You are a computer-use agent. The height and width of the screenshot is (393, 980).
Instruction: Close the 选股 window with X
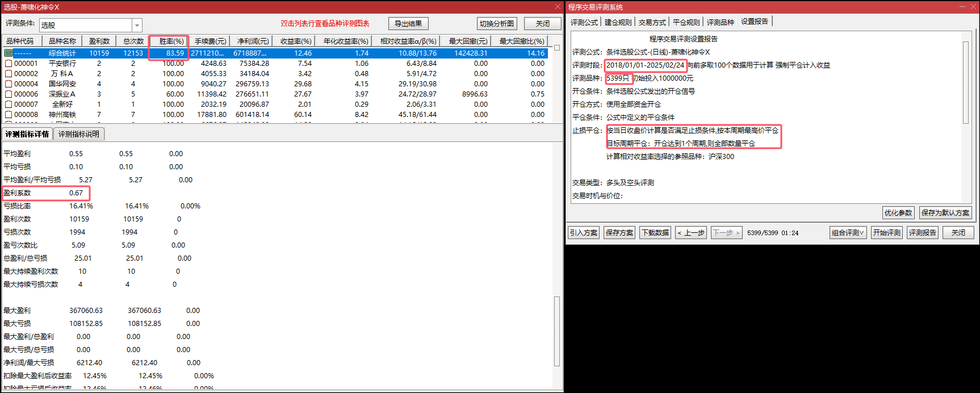coord(558,7)
